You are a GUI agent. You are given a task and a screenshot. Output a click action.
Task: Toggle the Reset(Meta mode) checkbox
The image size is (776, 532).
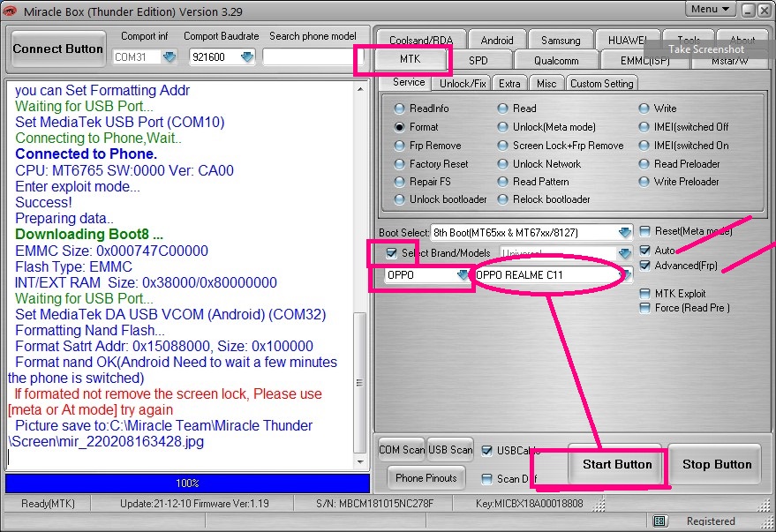point(644,231)
